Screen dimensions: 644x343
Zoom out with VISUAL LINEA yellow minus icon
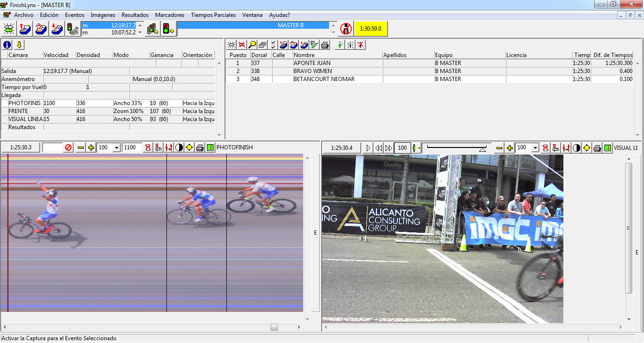tap(499, 148)
